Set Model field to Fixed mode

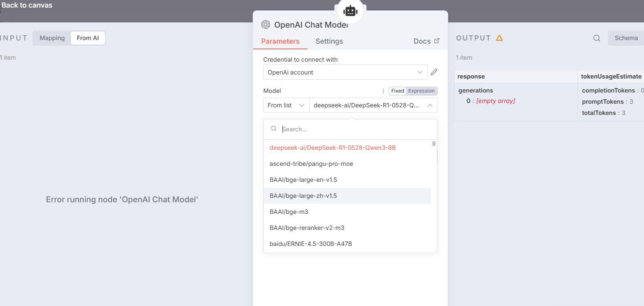click(398, 91)
